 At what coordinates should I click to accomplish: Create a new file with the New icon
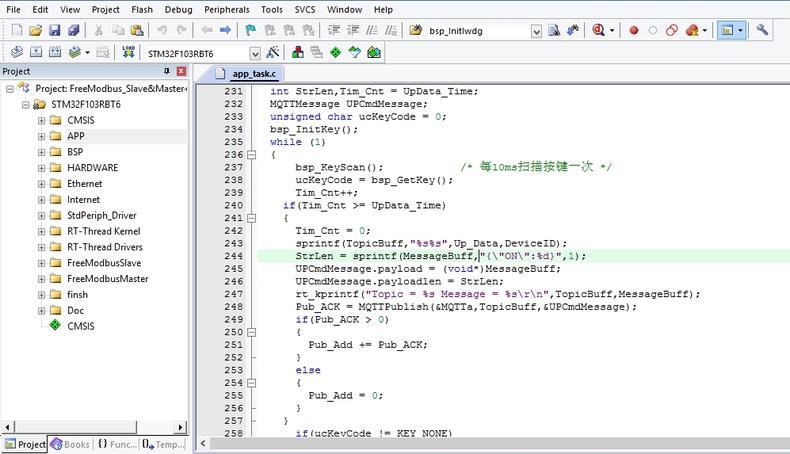click(x=17, y=30)
